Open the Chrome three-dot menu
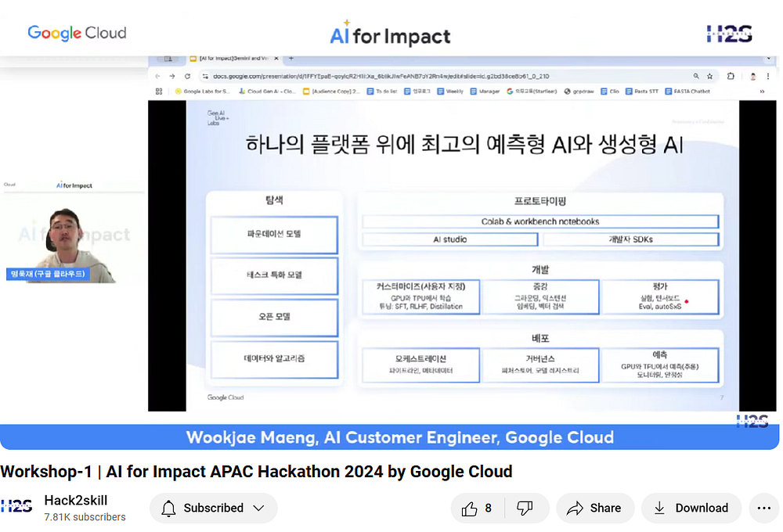This screenshot has height=532, width=783. coord(768,77)
